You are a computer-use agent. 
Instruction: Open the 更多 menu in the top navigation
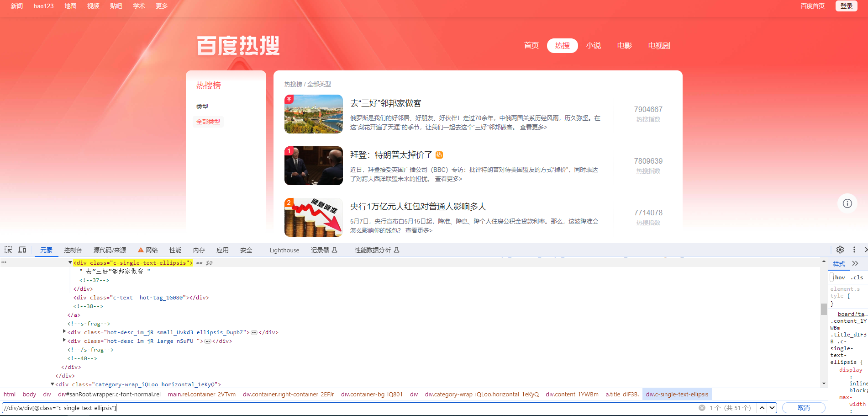pyautogui.click(x=162, y=6)
